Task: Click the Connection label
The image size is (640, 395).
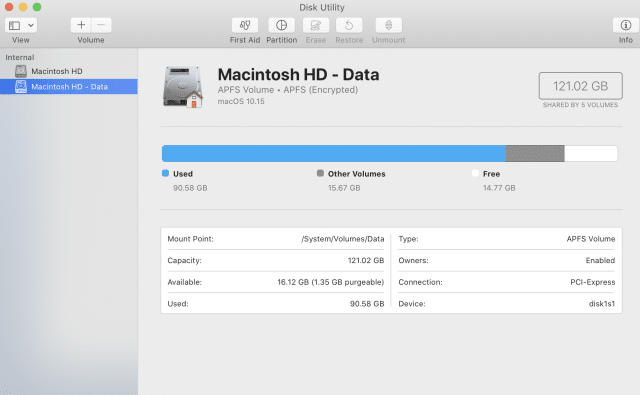Action: (420, 282)
